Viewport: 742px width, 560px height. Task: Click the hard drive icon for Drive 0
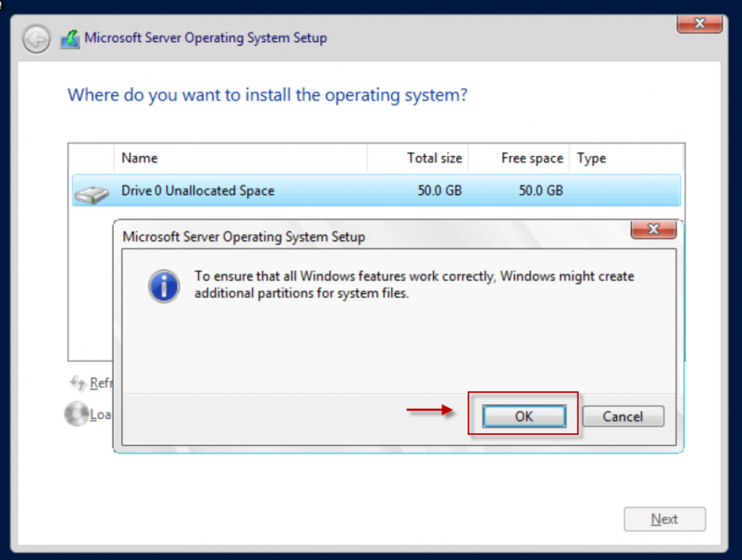coord(91,193)
